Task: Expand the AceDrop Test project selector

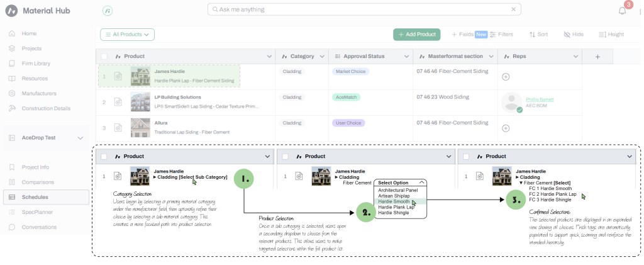Action: point(79,138)
